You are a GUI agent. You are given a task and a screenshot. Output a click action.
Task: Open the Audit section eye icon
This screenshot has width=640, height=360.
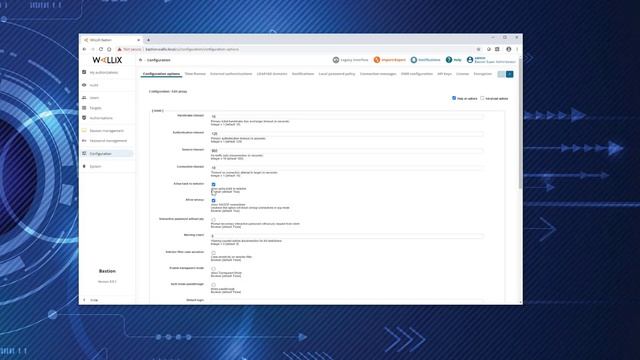(84, 85)
